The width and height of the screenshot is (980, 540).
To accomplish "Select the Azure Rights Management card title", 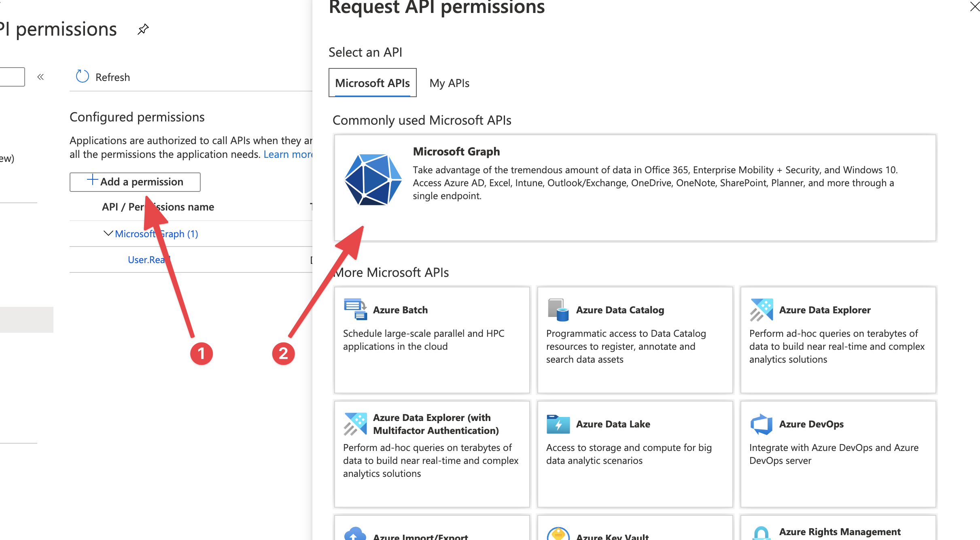I will [840, 531].
